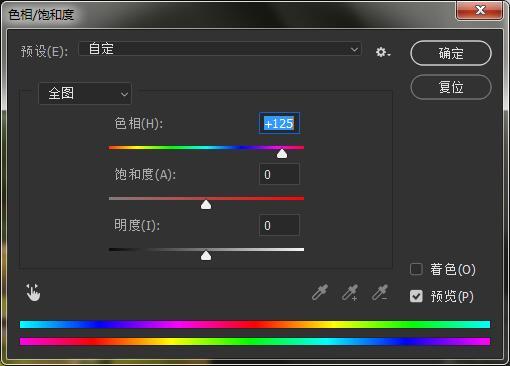Click the 复位 reset button

point(451,87)
